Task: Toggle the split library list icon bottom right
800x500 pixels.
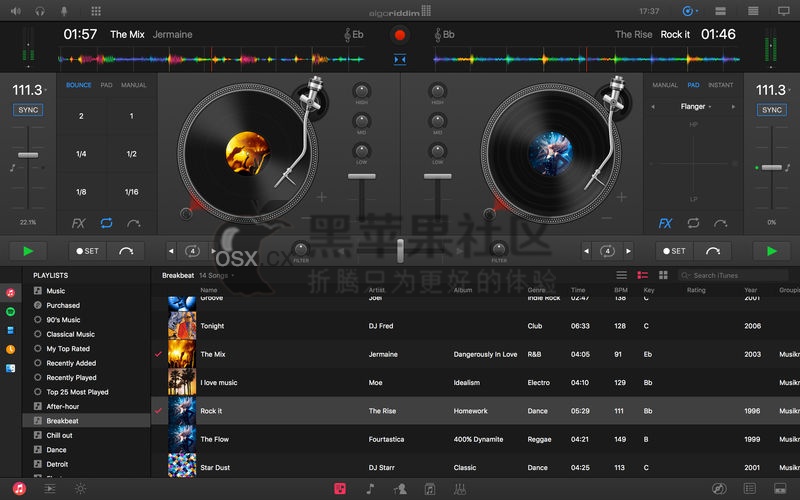Action: (749, 489)
